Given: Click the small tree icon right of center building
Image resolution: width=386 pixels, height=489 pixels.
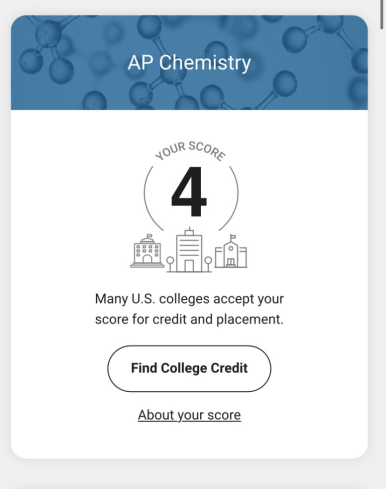Looking at the screenshot, I should pyautogui.click(x=208, y=264).
